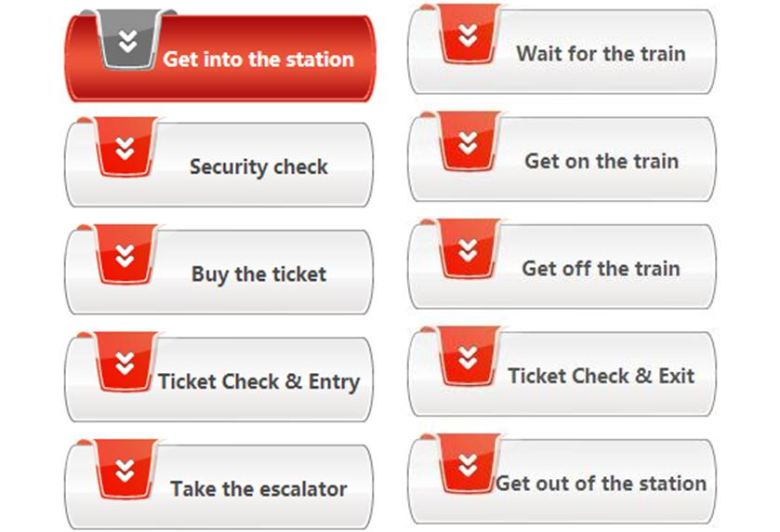Click the chevron icon beside Get on the train
Image resolution: width=780 pixels, height=532 pixels.
click(x=467, y=142)
